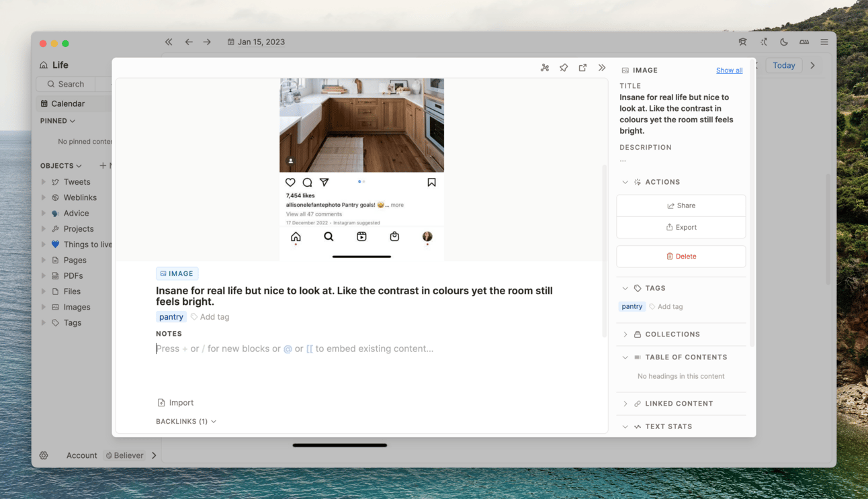Click Add tag under the main title
868x499 pixels.
coord(210,317)
